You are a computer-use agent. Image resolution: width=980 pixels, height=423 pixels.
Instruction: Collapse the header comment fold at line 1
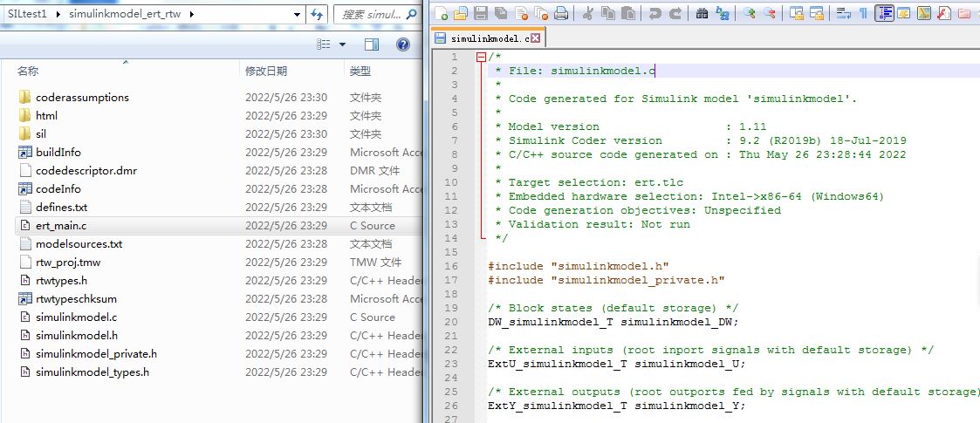pyautogui.click(x=481, y=57)
